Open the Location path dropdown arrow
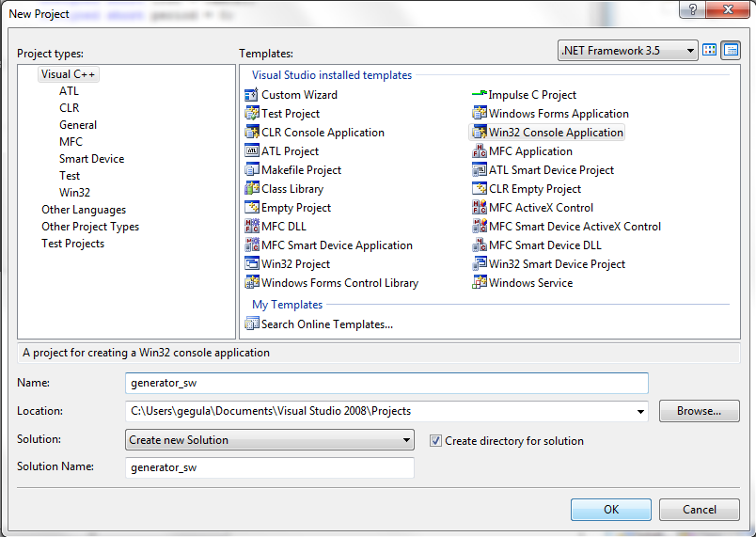756x537 pixels. [x=640, y=411]
